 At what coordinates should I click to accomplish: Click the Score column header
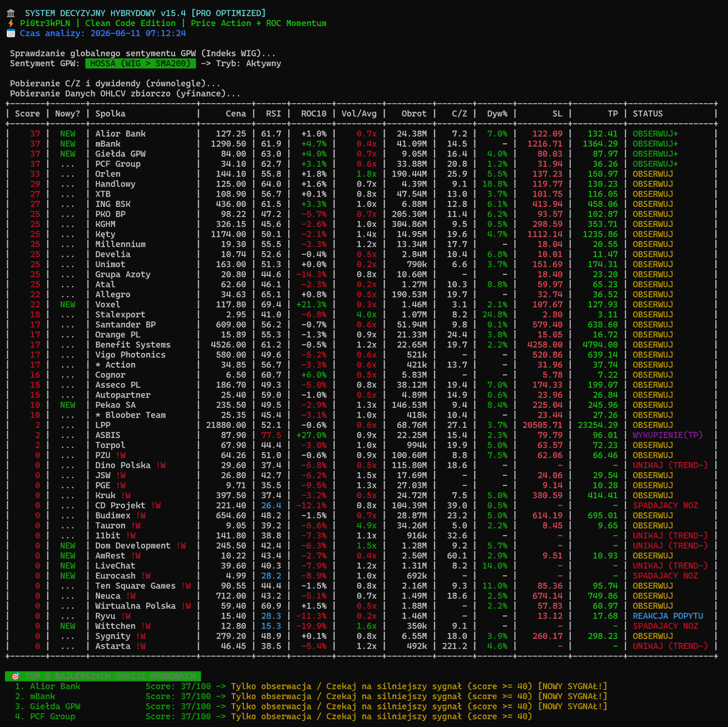click(27, 113)
